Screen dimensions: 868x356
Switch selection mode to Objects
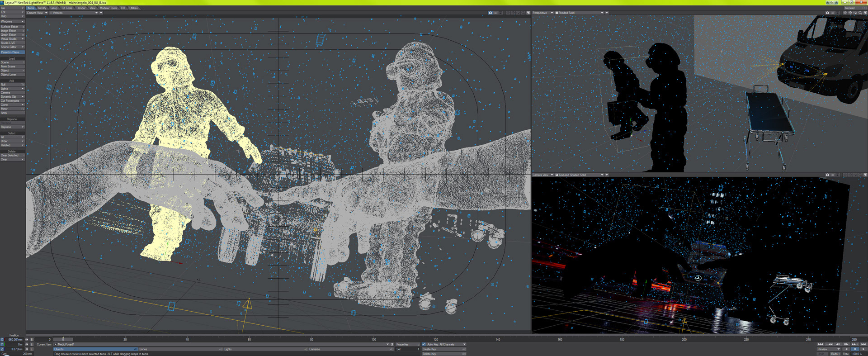click(95, 349)
